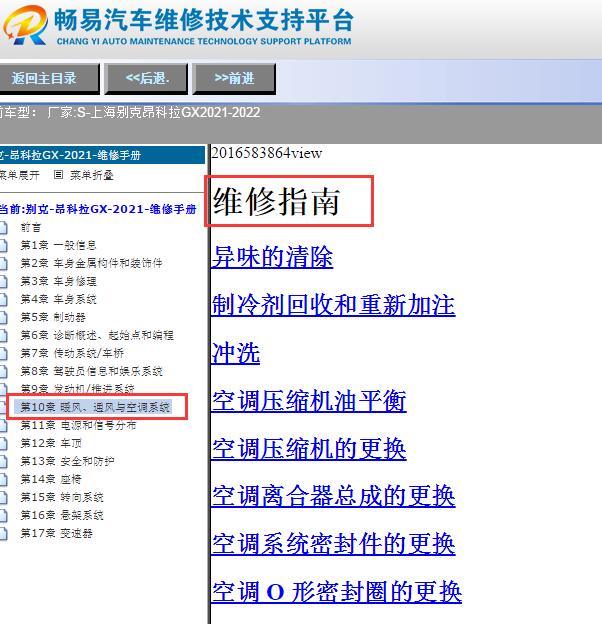Collapse the menu via 菜单折叠 icon
The width and height of the screenshot is (602, 624).
[x=58, y=175]
